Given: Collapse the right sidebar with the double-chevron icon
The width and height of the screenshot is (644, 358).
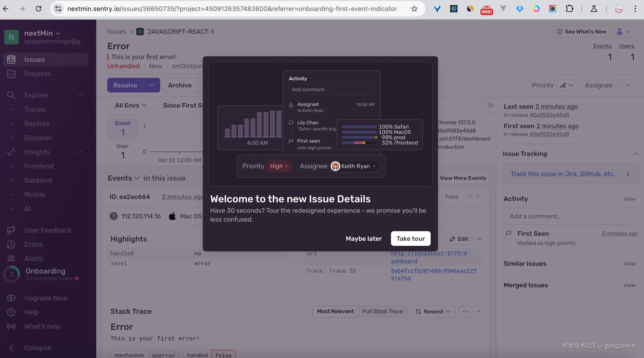Looking at the screenshot, I should [490, 105].
